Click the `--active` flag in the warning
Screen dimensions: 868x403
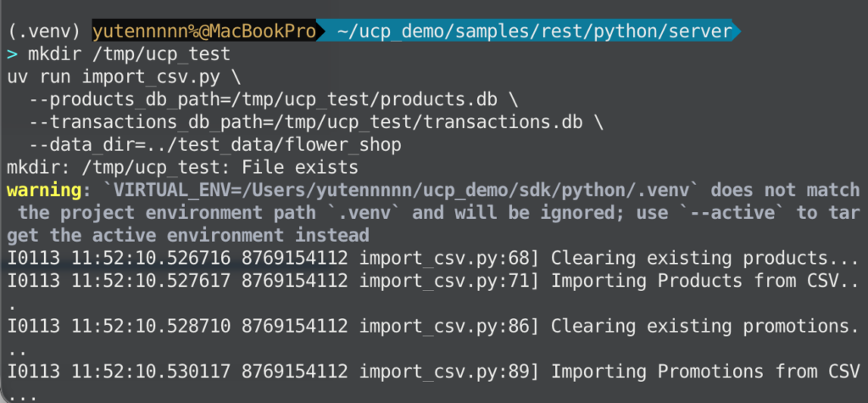pos(743,212)
